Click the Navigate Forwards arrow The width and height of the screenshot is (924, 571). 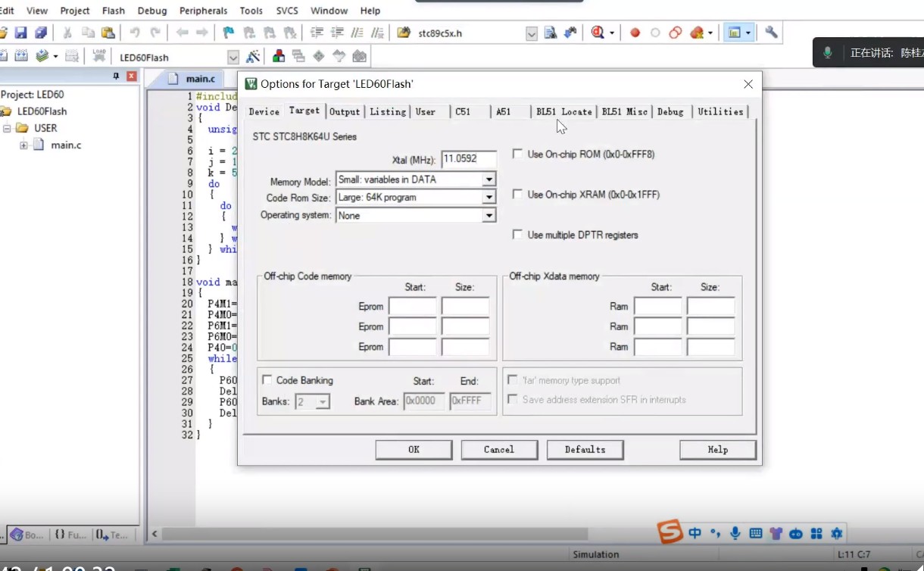(202, 33)
